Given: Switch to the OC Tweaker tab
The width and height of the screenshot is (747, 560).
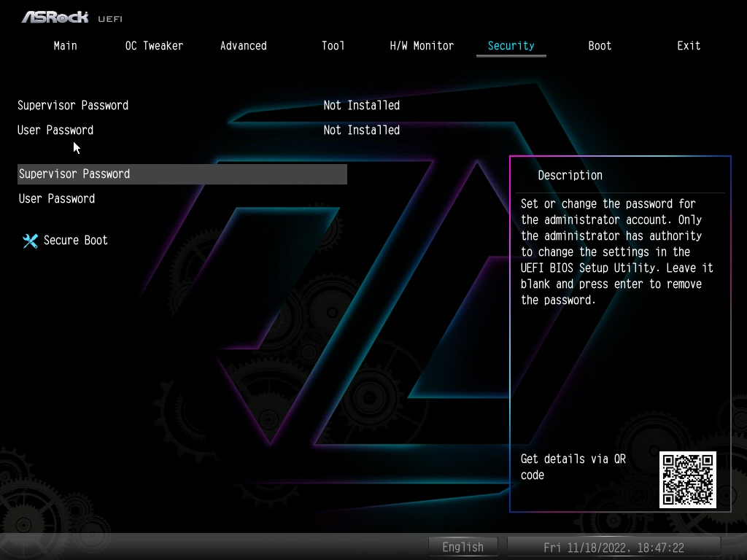Looking at the screenshot, I should [x=154, y=46].
